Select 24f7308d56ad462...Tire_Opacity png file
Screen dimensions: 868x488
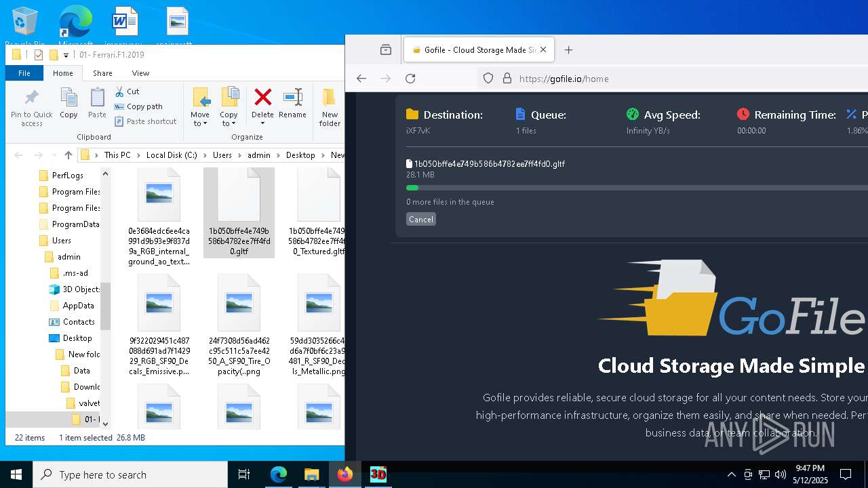click(239, 325)
